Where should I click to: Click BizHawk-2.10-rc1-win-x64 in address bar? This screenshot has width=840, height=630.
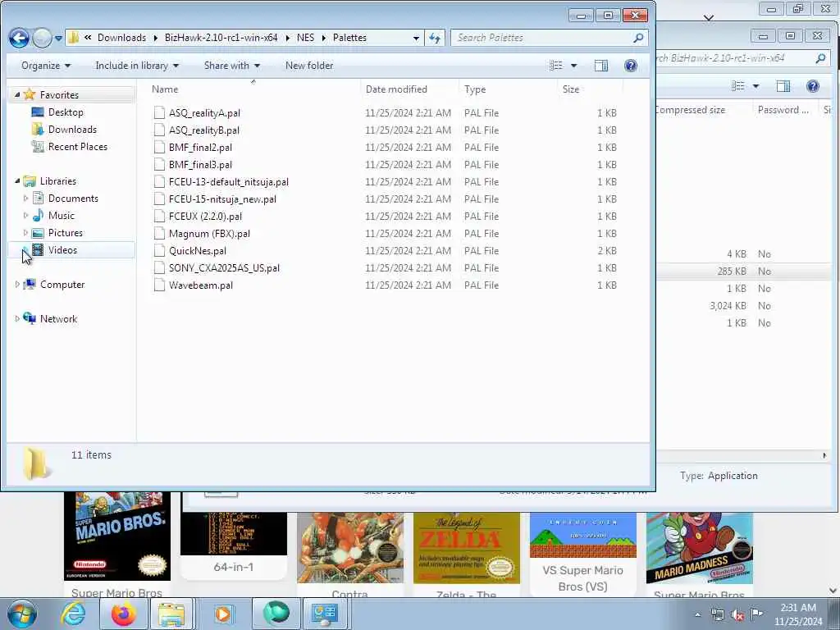(221, 38)
